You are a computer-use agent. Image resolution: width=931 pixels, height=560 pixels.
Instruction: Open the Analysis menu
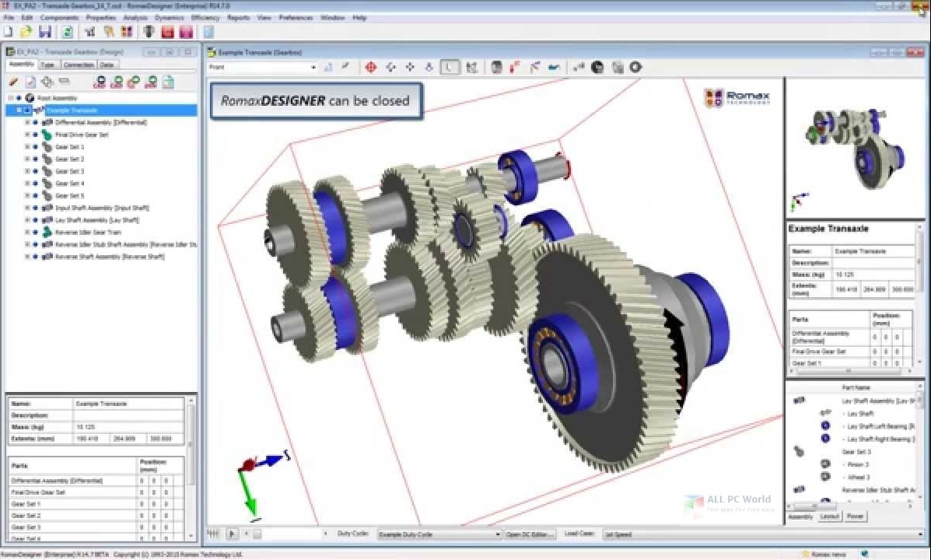(x=135, y=18)
